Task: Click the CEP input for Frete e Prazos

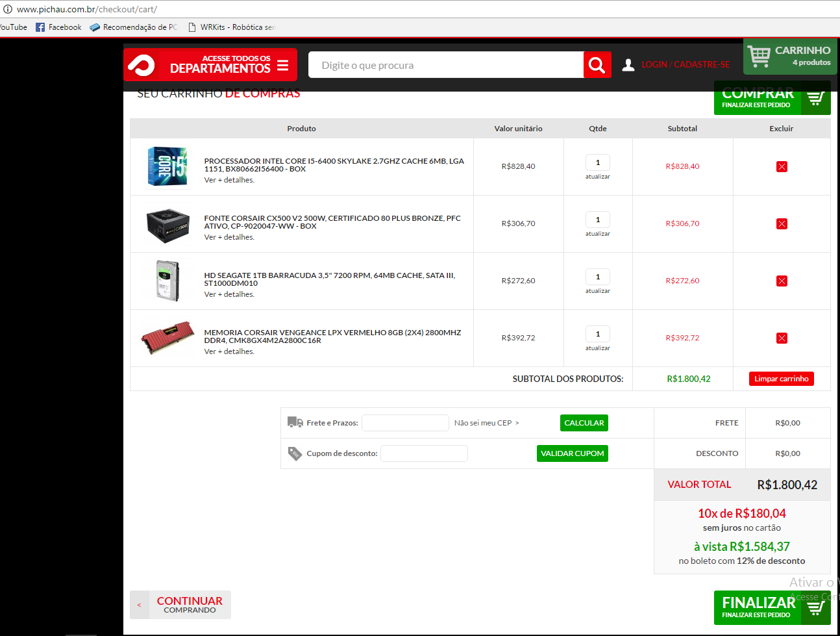Action: click(405, 423)
